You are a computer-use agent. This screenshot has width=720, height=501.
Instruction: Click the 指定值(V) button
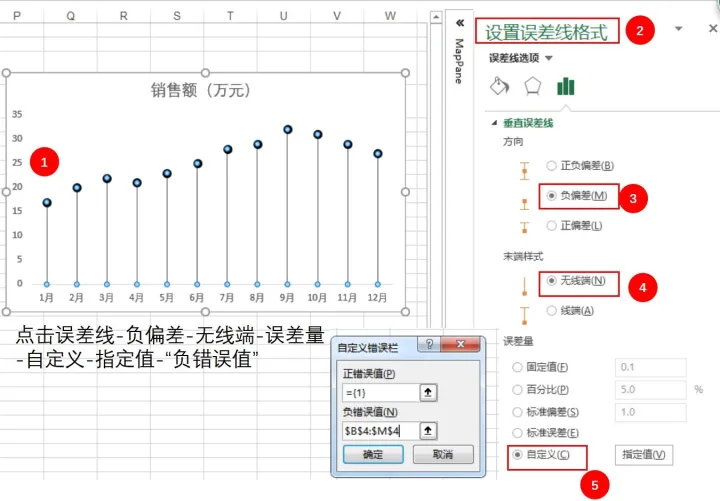(644, 455)
